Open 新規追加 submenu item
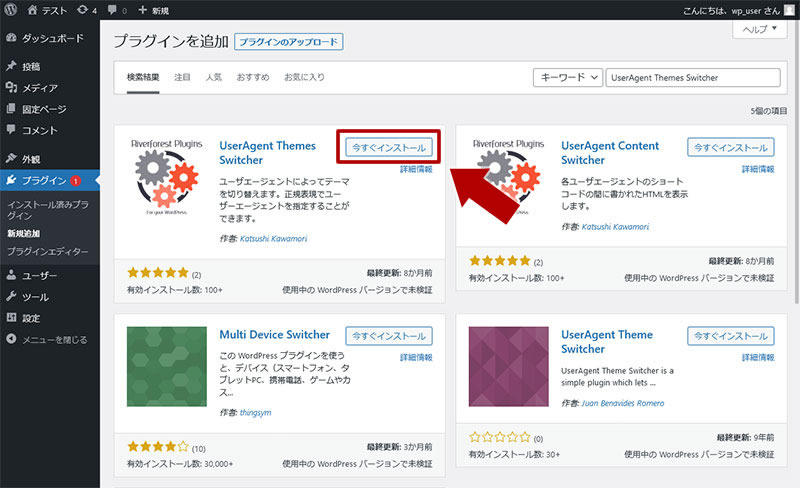The height and width of the screenshot is (488, 800). 23,233
